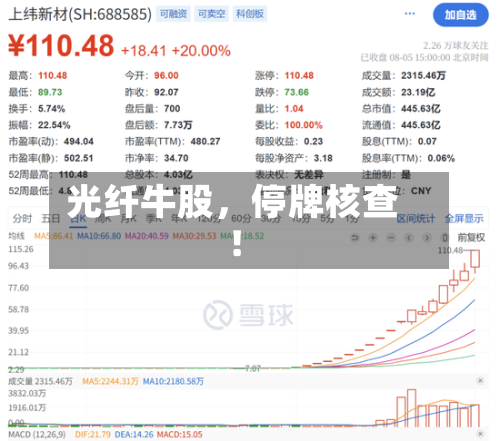The width and height of the screenshot is (500, 441).
Task: Click the 115.26 price axis label
Action: point(21,249)
